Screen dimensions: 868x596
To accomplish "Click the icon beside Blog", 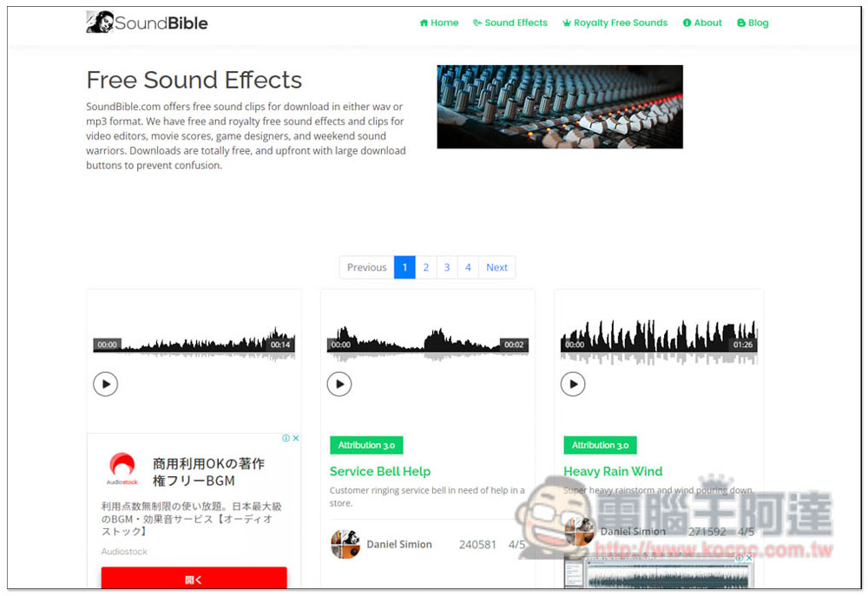I will pos(741,23).
